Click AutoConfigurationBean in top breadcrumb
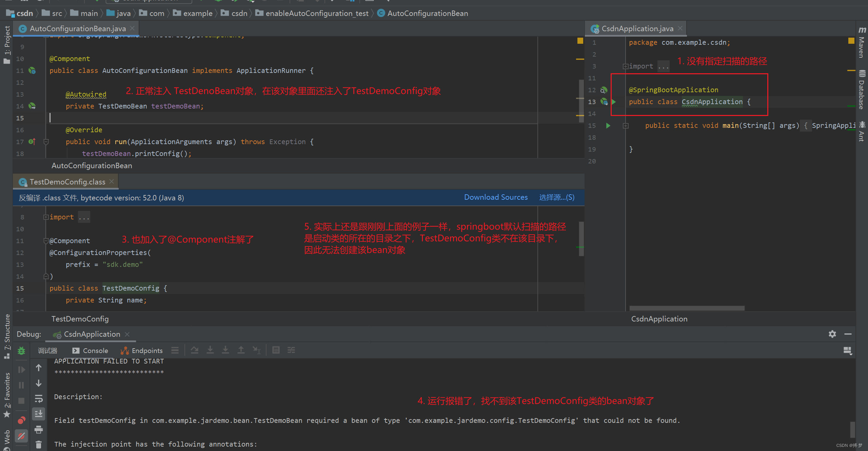 point(423,13)
